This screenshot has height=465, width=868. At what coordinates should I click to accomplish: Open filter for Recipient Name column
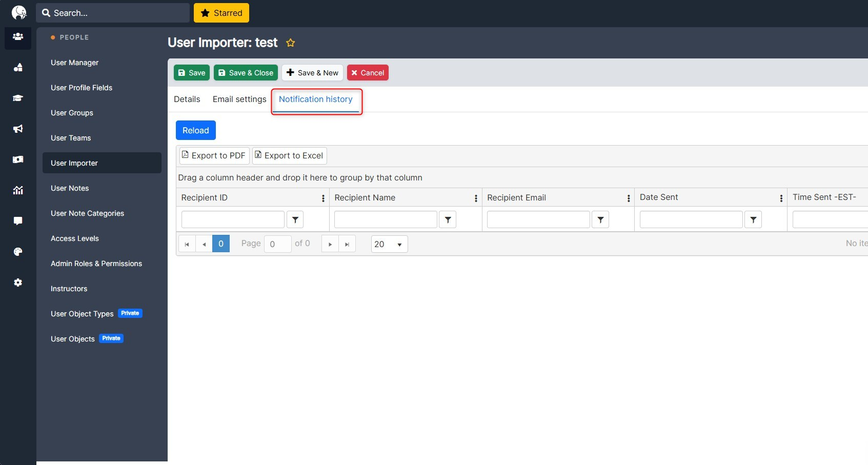tap(448, 219)
